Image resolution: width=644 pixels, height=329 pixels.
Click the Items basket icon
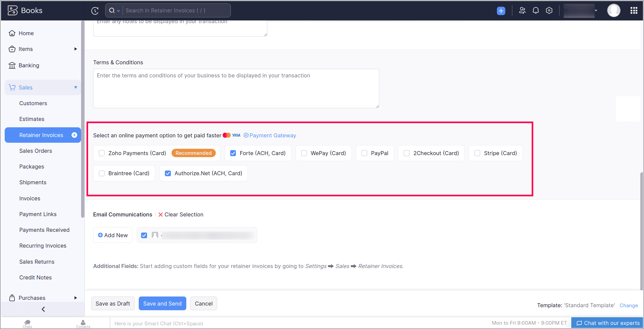point(12,49)
